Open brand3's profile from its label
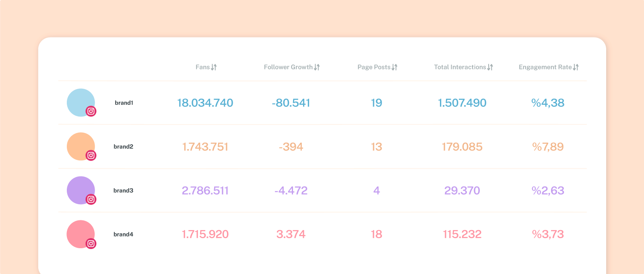 click(x=123, y=190)
